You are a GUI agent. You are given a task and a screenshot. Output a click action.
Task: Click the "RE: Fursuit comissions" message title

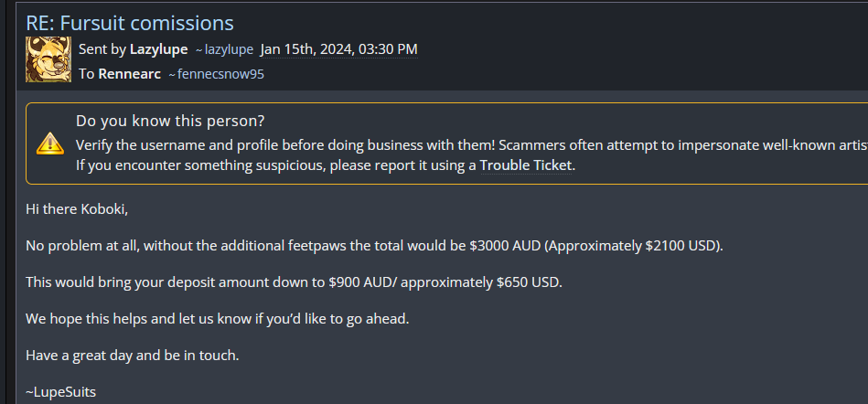[x=129, y=23]
